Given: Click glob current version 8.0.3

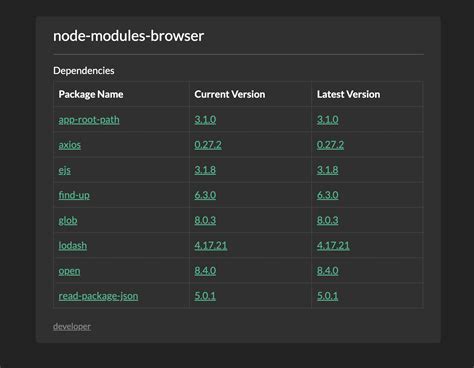Looking at the screenshot, I should coord(205,220).
